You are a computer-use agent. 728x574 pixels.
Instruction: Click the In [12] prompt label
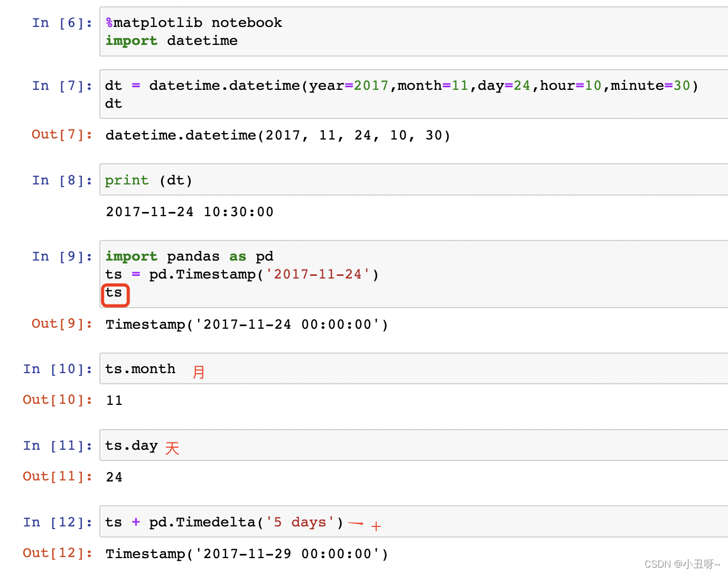58,522
